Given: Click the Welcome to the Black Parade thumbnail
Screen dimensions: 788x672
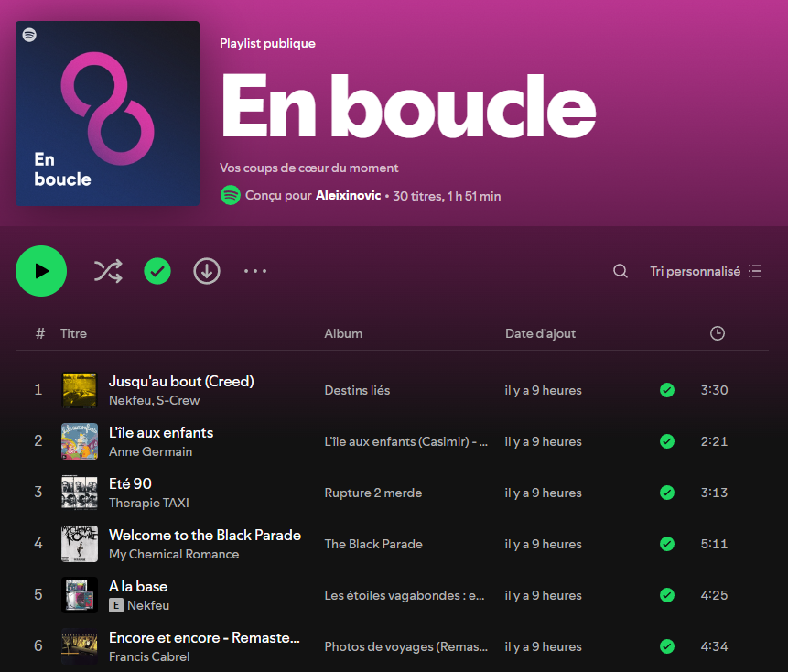Looking at the screenshot, I should click(x=80, y=544).
